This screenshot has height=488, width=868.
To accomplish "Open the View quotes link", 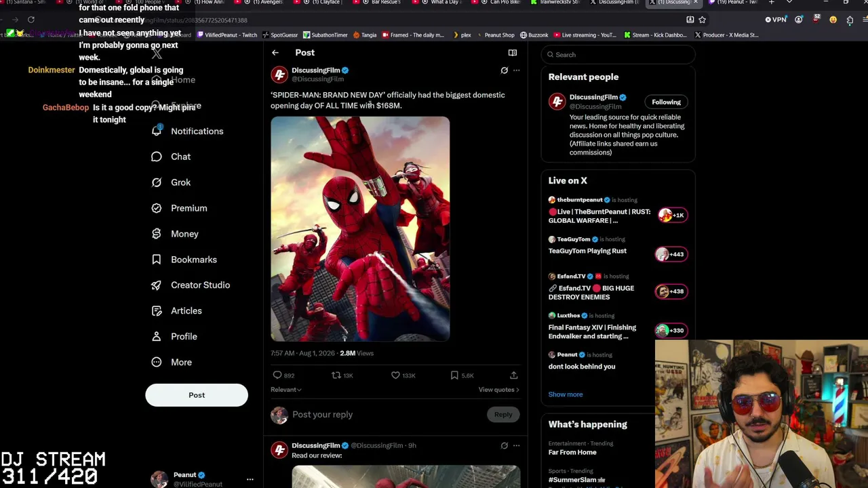I will 498,390.
